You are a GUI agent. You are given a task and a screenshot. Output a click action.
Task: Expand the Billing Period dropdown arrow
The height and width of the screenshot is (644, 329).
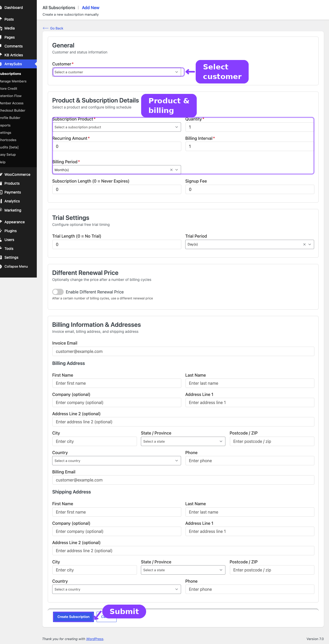177,170
